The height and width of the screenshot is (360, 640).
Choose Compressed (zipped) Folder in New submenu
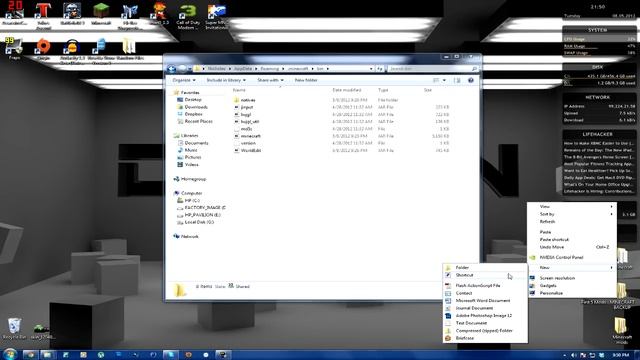(x=485, y=331)
